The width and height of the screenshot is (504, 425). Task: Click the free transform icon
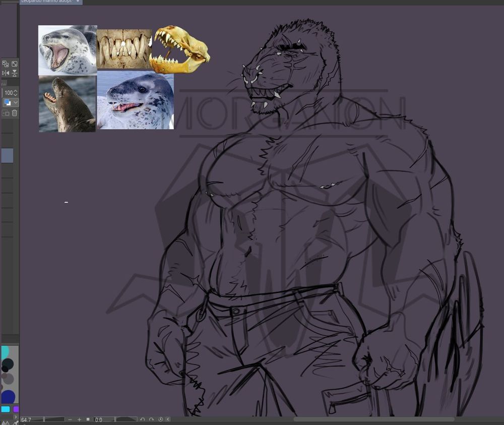pos(15,64)
